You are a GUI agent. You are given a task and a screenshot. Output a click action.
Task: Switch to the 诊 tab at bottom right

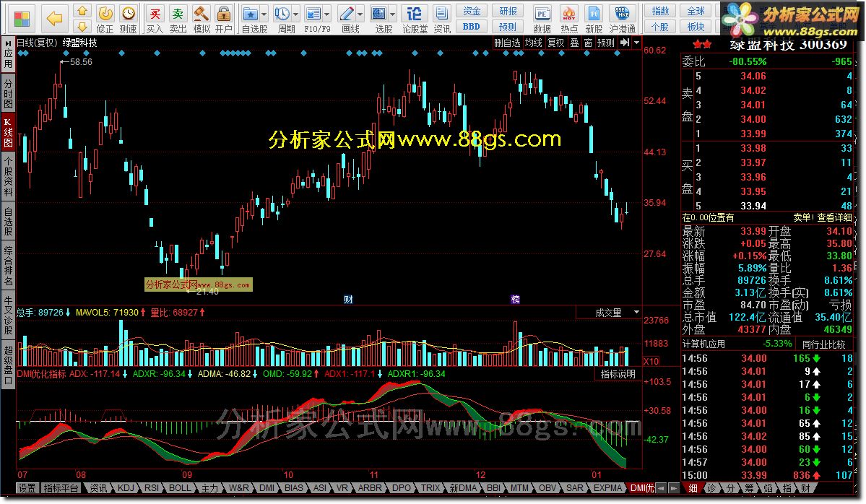tap(711, 488)
